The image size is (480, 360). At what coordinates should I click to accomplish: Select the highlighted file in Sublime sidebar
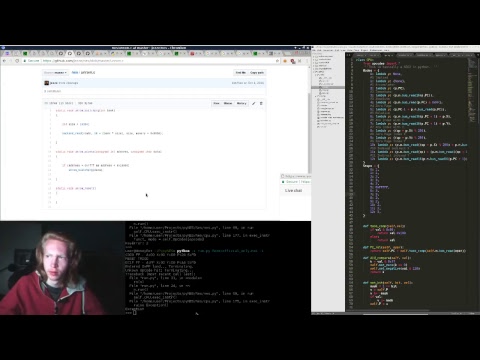[328, 87]
